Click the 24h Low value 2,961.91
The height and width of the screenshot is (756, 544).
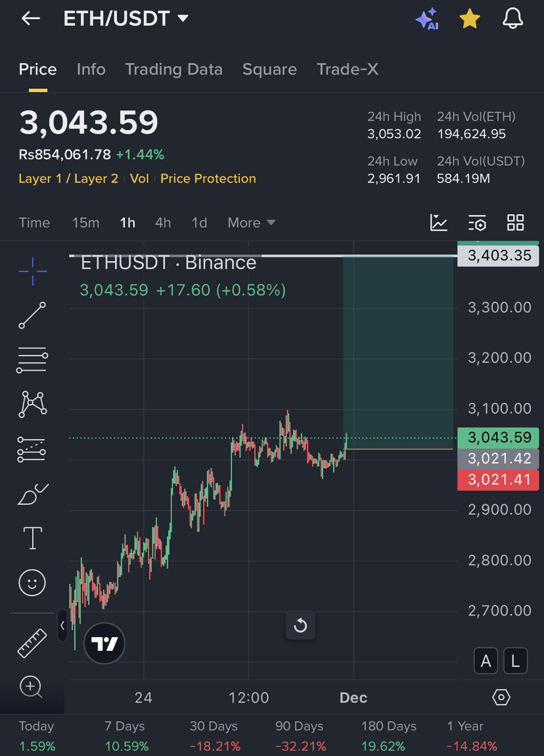pos(394,178)
